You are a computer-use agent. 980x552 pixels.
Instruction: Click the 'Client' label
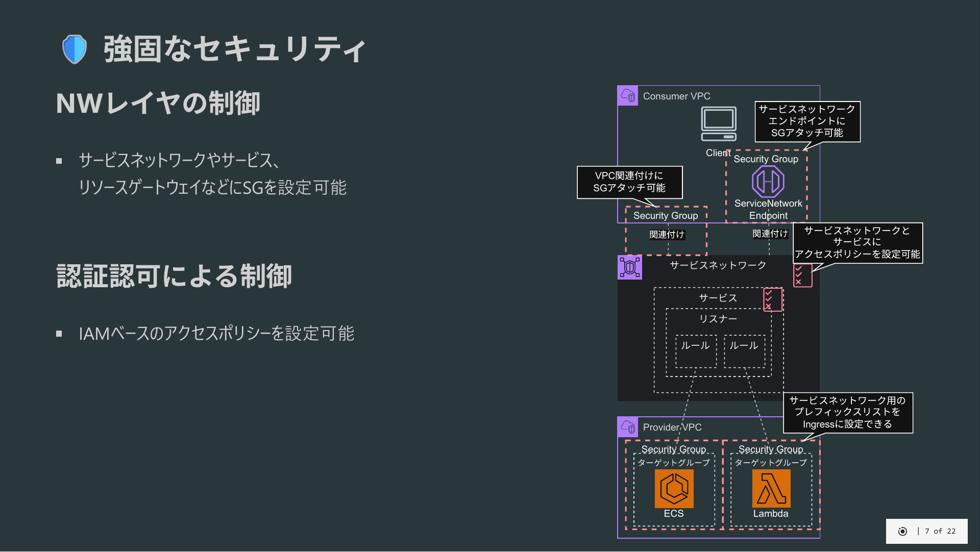coord(718,153)
